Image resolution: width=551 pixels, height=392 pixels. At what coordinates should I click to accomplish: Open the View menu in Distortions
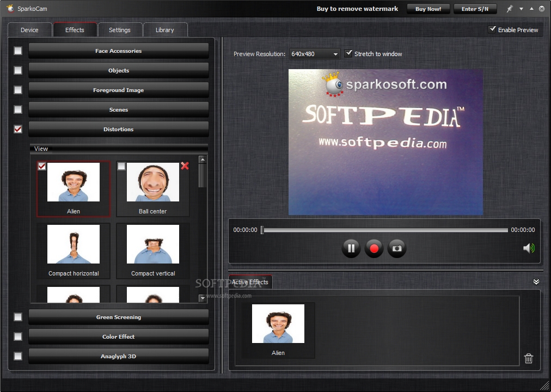pos(41,149)
